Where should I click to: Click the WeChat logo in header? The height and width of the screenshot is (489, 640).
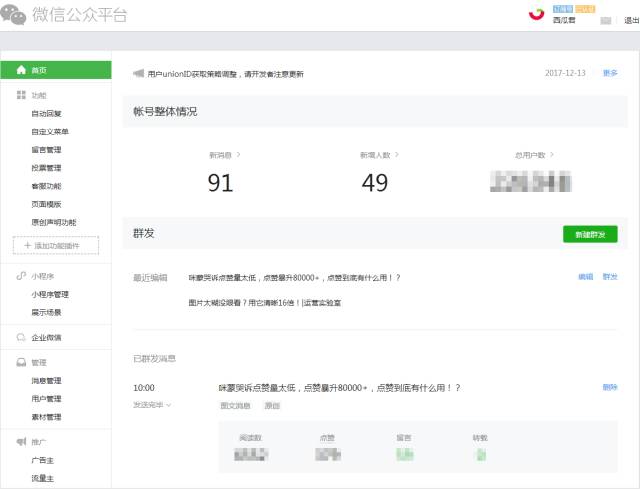point(16,14)
